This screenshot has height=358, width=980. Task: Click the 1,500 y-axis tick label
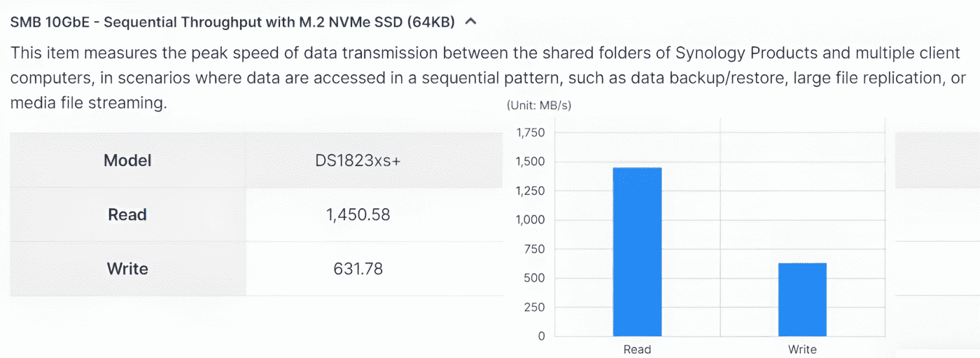tap(530, 162)
